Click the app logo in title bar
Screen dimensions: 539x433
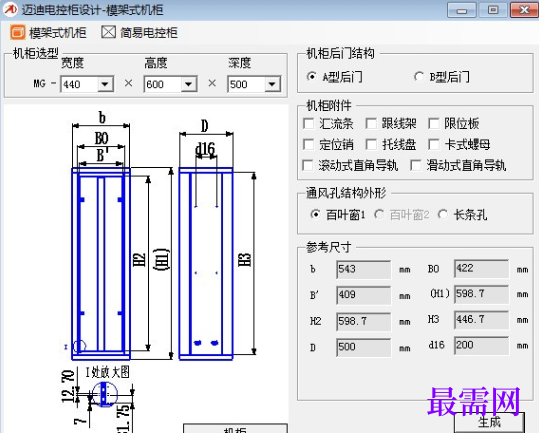point(10,9)
